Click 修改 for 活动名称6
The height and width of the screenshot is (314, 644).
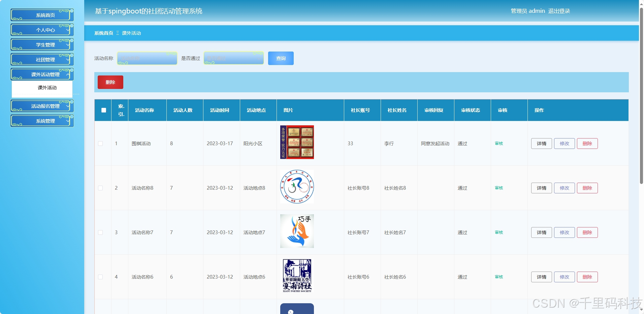point(565,277)
